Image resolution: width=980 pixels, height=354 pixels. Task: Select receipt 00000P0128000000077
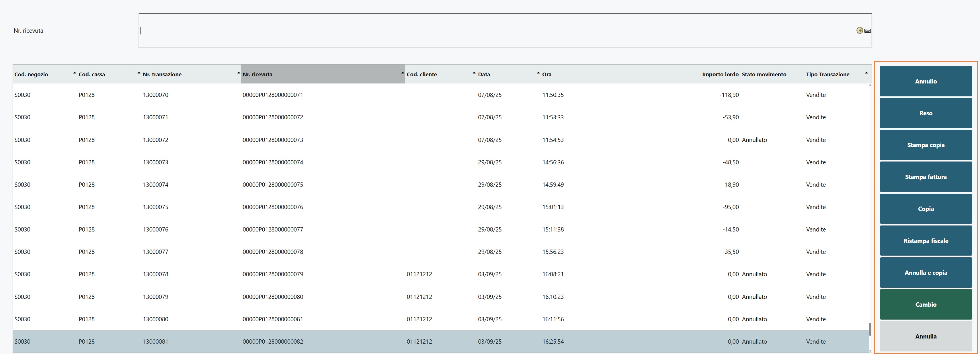pos(273,229)
